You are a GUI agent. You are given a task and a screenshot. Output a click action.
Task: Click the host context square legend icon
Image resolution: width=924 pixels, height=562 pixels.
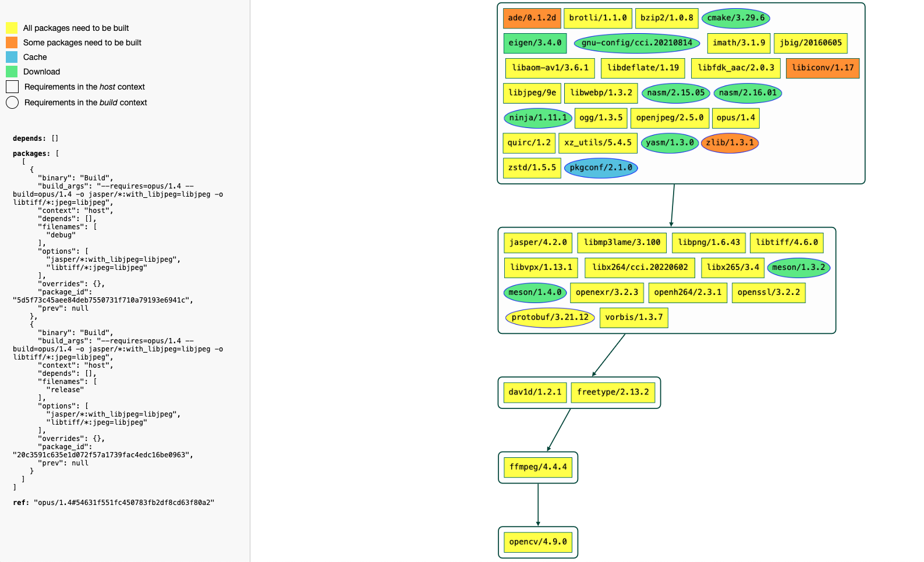pos(12,87)
